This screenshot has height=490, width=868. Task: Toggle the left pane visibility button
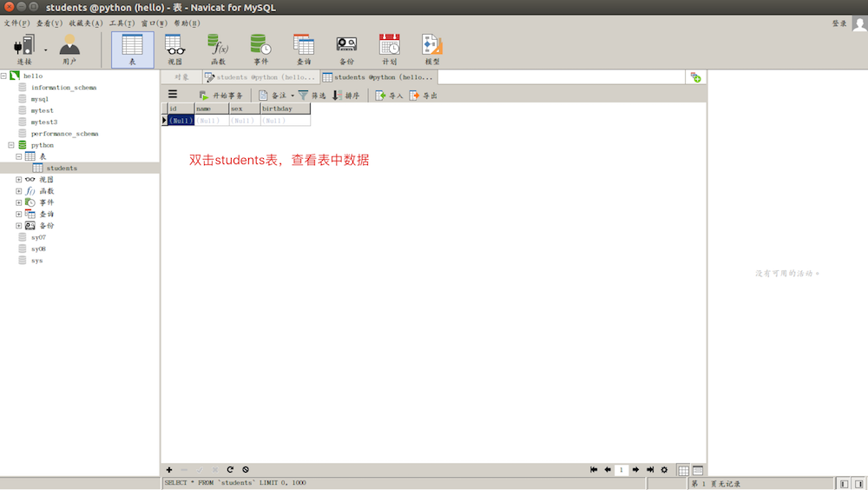click(843, 483)
